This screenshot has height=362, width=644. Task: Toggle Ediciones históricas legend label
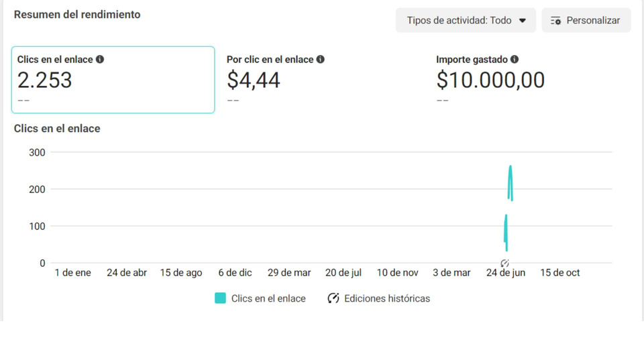pos(387,298)
